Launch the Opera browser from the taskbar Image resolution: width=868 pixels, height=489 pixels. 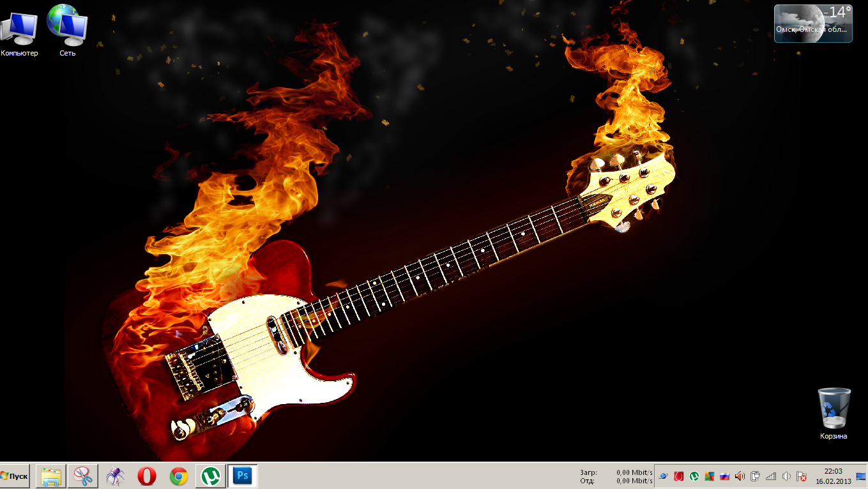click(147, 476)
